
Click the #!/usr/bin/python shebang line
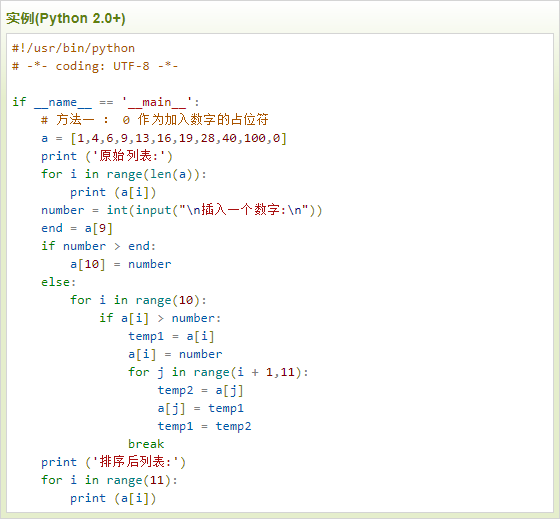pyautogui.click(x=74, y=48)
